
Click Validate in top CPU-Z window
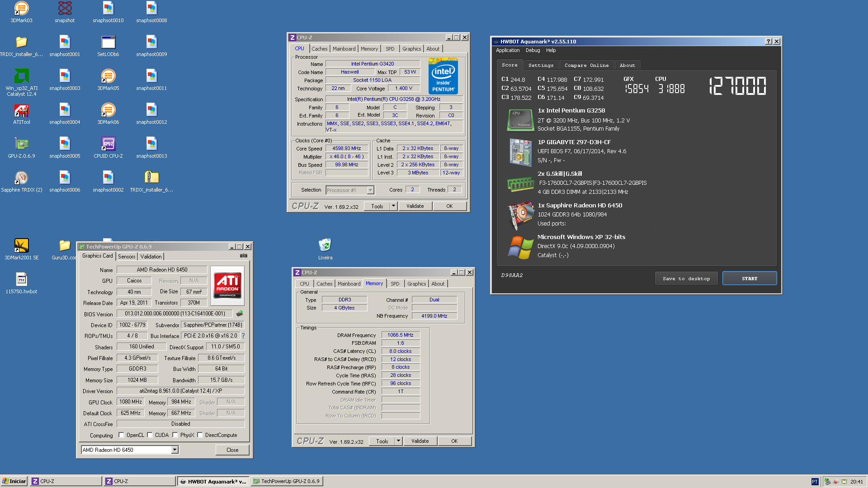point(415,206)
